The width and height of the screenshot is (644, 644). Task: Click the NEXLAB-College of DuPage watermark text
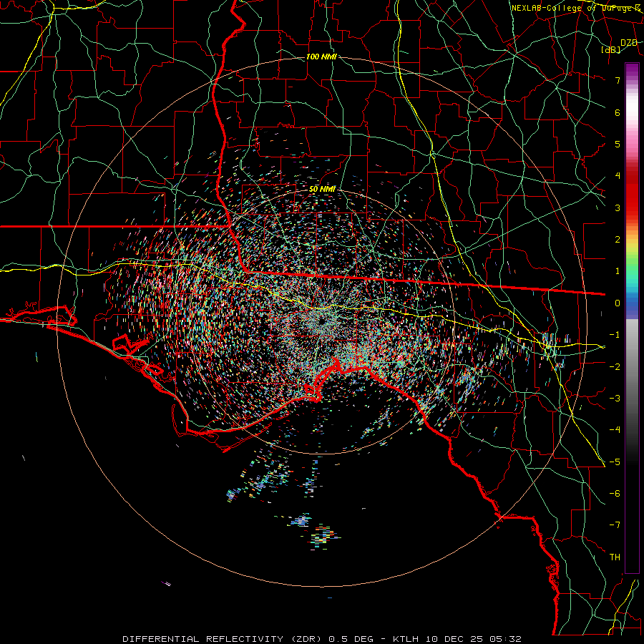coord(576,8)
